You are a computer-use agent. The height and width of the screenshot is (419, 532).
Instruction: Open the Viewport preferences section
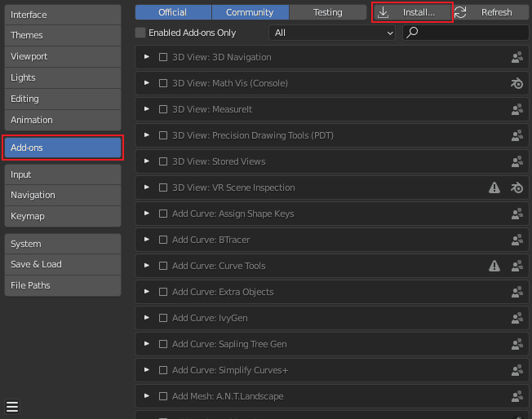click(x=63, y=56)
